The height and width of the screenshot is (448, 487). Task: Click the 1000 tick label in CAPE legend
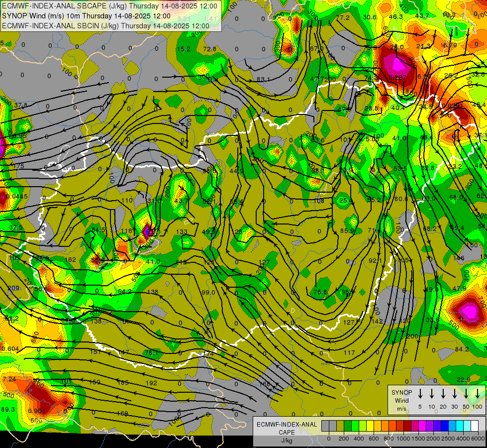pos(403,439)
